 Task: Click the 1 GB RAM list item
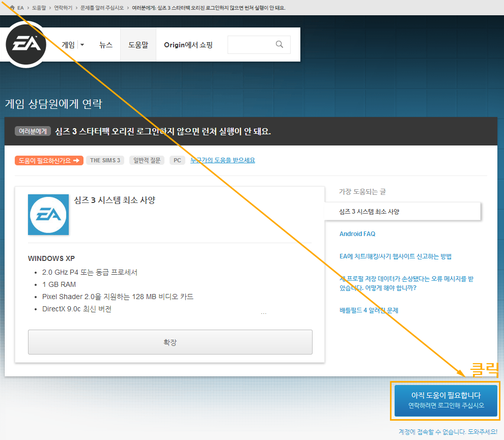(59, 284)
